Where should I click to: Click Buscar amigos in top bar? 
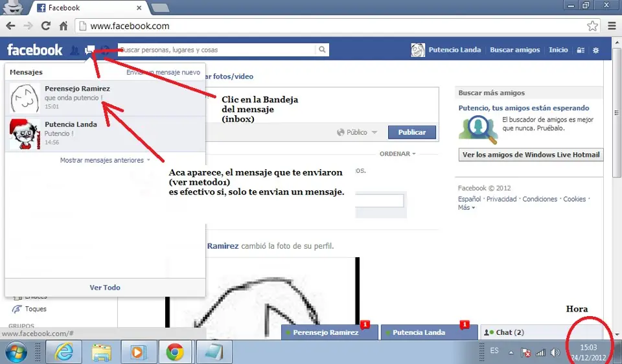pyautogui.click(x=515, y=50)
